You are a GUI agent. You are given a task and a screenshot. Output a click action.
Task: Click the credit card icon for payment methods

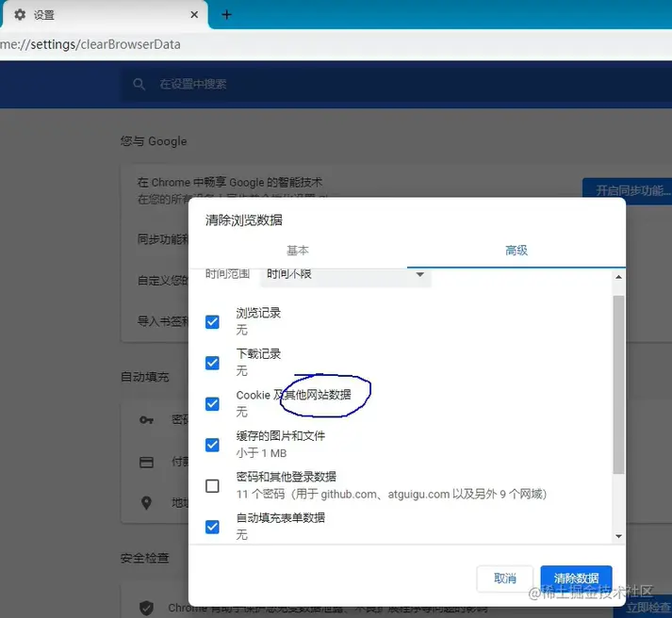pyautogui.click(x=147, y=463)
